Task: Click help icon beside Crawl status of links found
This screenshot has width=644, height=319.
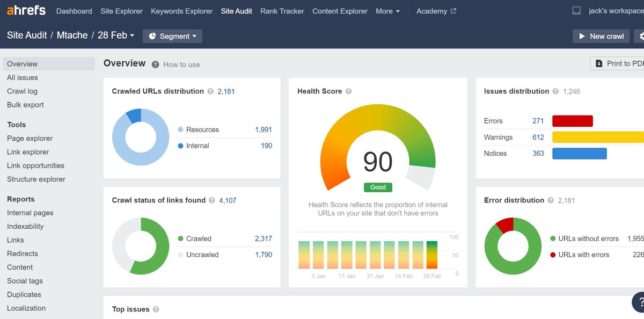Action: (x=212, y=200)
